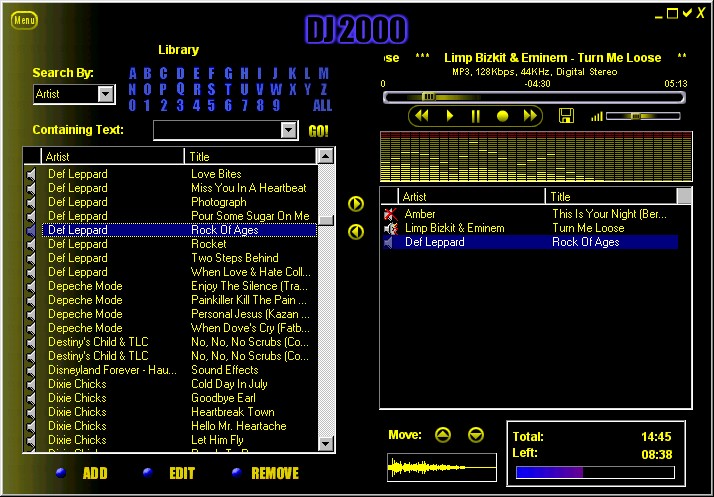Click speaker icon beside Sound Effects
The width and height of the screenshot is (714, 497).
31,370
